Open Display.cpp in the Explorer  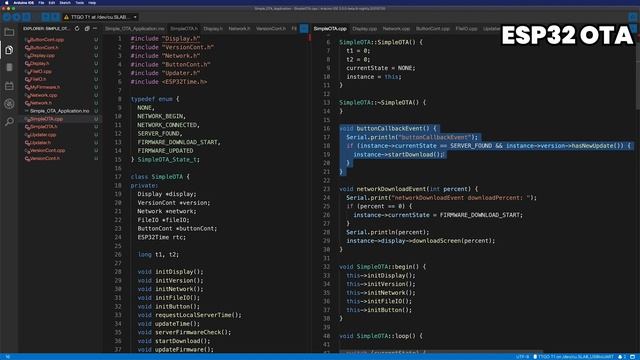tap(61, 56)
